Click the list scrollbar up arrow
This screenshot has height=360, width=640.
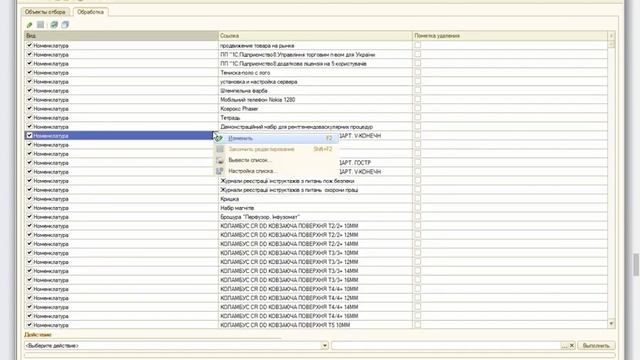click(x=611, y=36)
